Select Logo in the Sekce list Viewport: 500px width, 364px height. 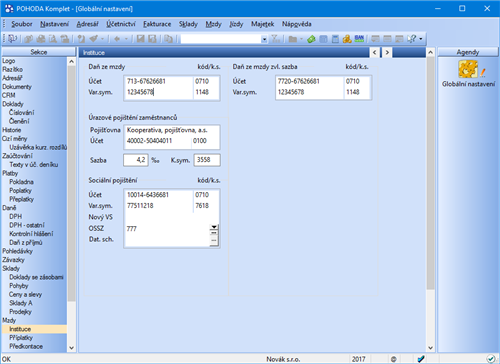[x=9, y=61]
